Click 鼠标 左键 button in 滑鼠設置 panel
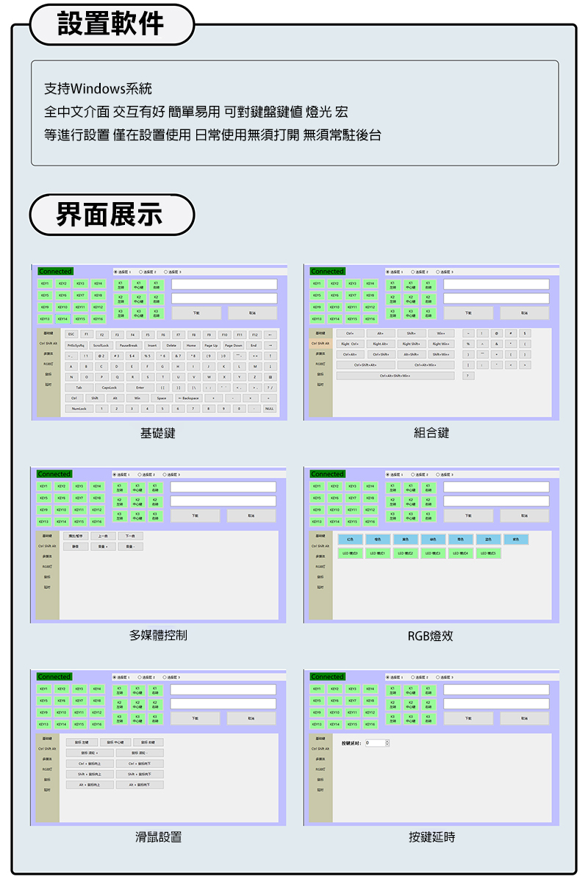This screenshot has height=882, width=588. pos(81,742)
